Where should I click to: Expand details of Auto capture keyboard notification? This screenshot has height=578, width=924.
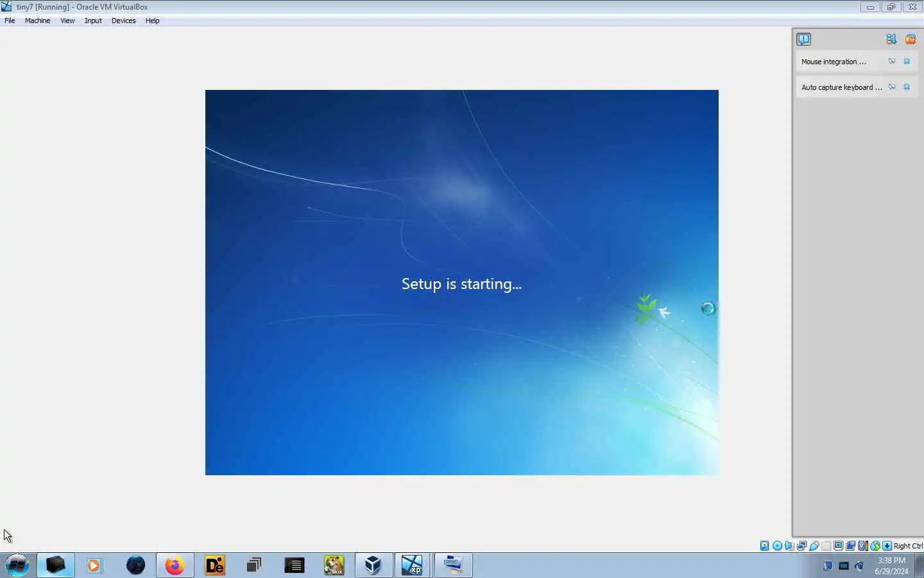(x=892, y=87)
